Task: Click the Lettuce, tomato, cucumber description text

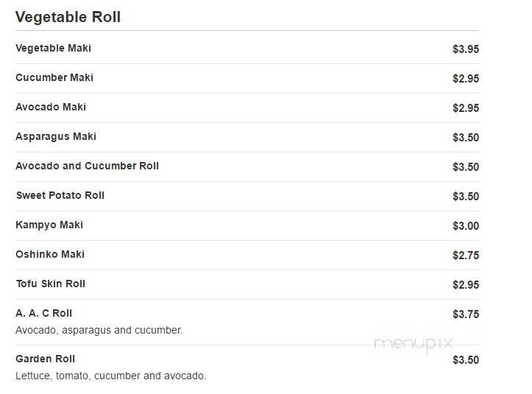Action: 111,376
